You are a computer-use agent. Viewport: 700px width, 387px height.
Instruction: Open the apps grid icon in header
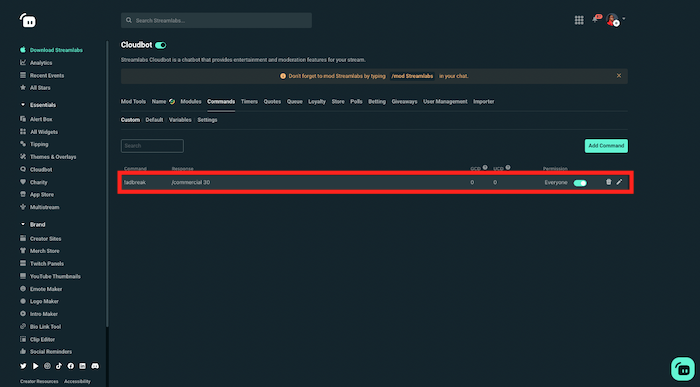[x=579, y=20]
